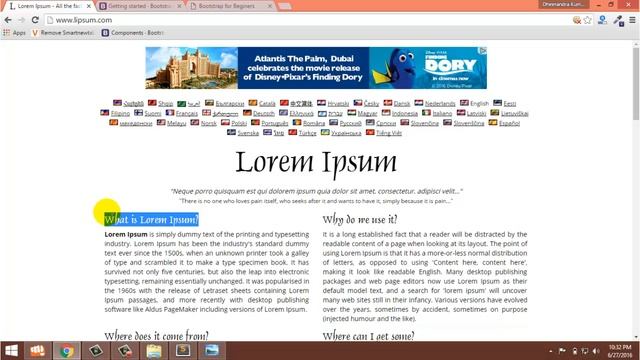The height and width of the screenshot is (360, 640).
Task: Close the Lorem Ipsum tab
Action: [89, 6]
